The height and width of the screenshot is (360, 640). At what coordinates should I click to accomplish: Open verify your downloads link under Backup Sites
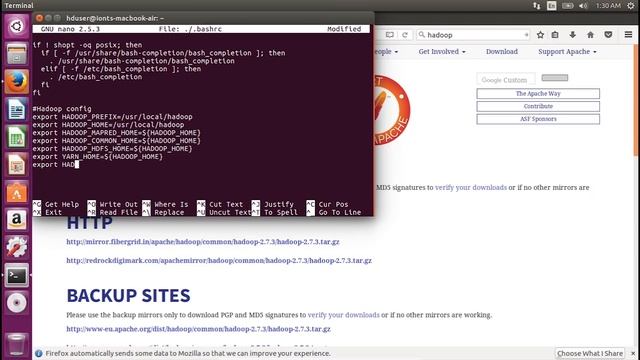coord(343,315)
